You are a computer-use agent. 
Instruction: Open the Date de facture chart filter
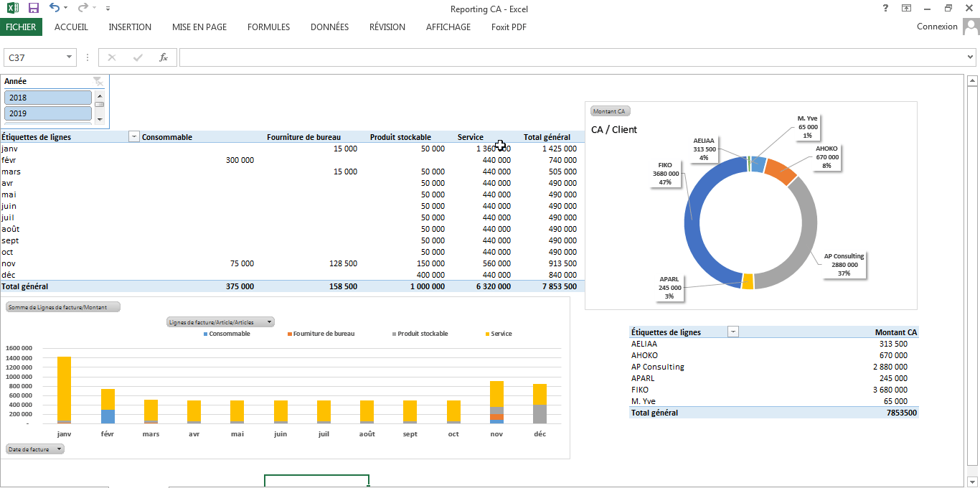[35, 449]
